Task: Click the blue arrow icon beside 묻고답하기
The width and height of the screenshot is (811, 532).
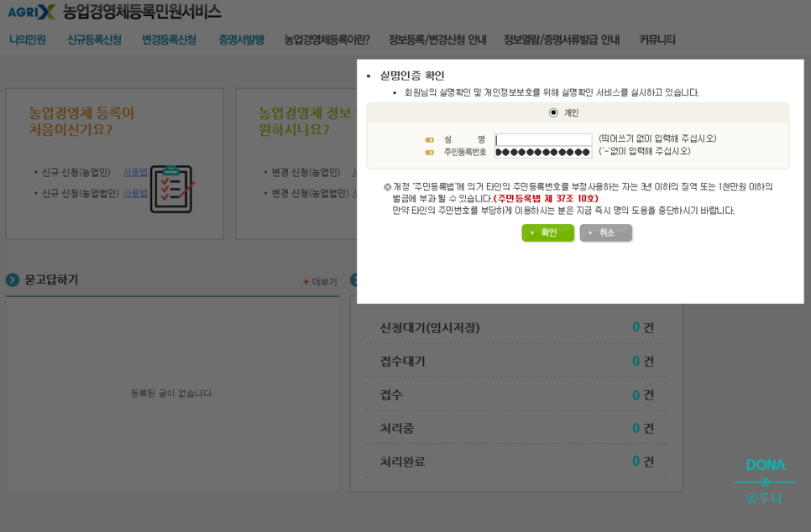Action: pyautogui.click(x=12, y=280)
